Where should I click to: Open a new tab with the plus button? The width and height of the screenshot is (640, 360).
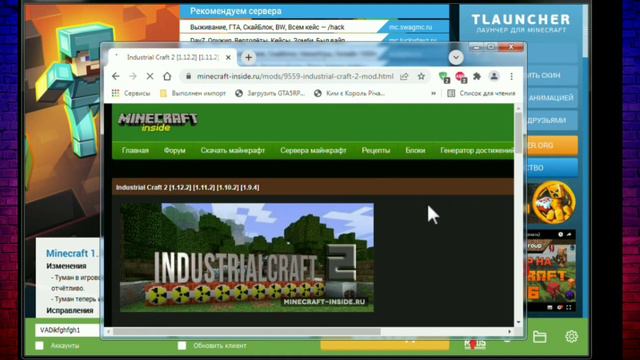pyautogui.click(x=248, y=58)
